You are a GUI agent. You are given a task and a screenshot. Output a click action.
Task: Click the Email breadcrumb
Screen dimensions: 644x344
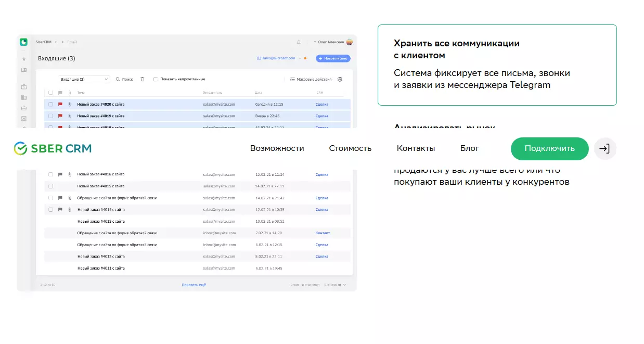coord(71,42)
